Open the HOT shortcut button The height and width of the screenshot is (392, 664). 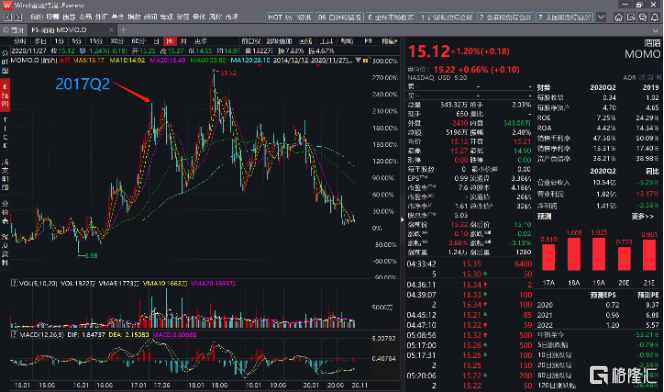pos(289,17)
